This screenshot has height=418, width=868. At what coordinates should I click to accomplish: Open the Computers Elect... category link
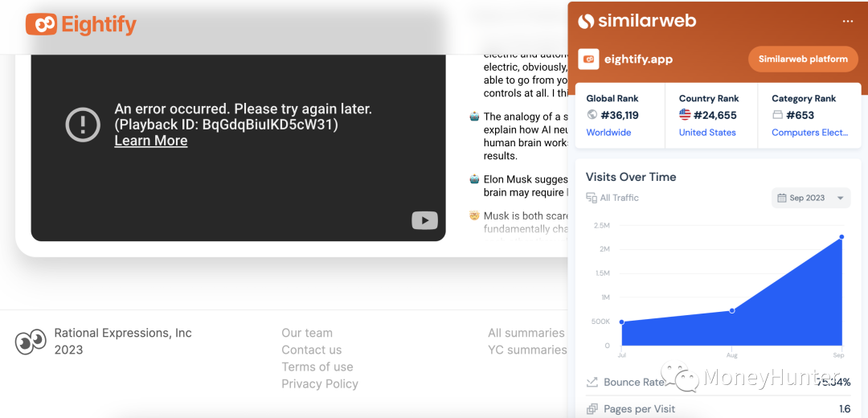pos(809,133)
